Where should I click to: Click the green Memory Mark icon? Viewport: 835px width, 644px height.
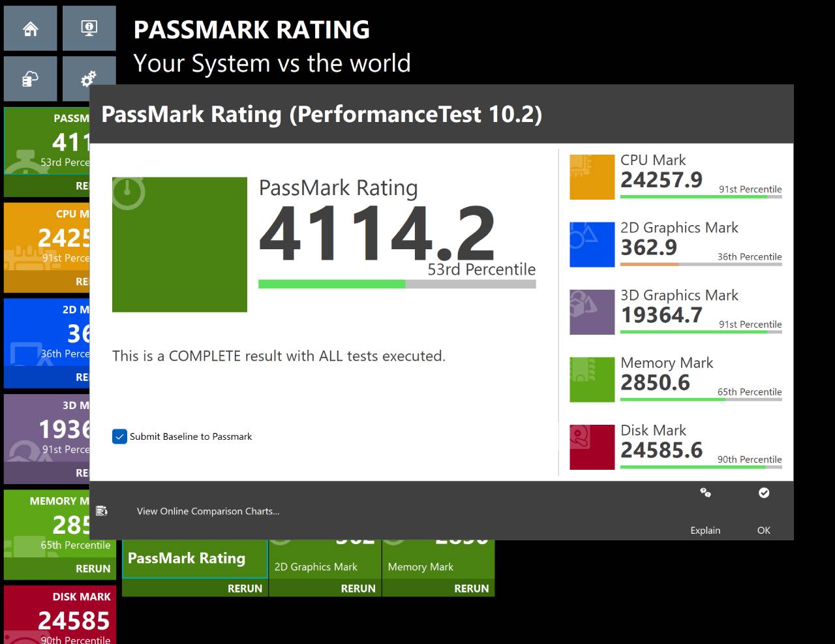point(592,380)
